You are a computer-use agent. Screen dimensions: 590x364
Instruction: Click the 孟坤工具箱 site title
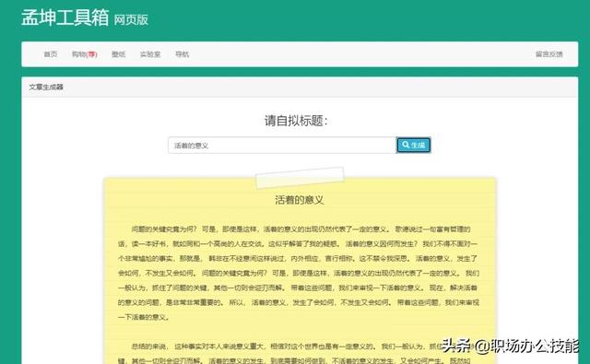click(x=65, y=18)
